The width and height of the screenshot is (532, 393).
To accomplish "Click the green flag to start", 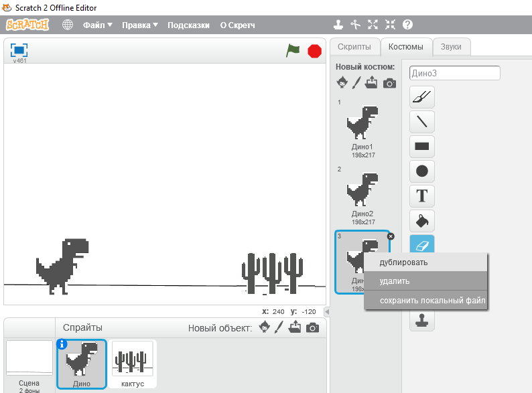I will (x=292, y=51).
